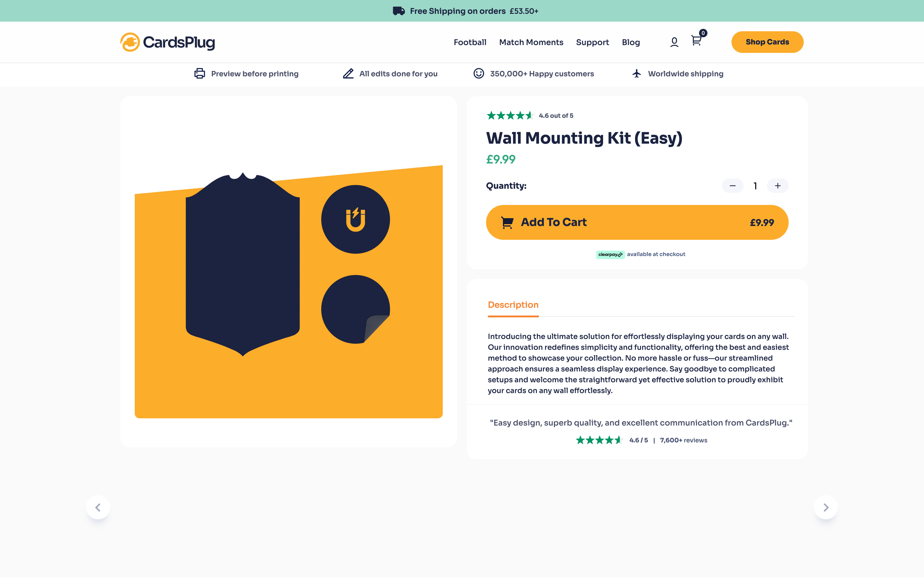Click the pencil icon beside All edits done for you
Image resolution: width=924 pixels, height=577 pixels.
348,74
